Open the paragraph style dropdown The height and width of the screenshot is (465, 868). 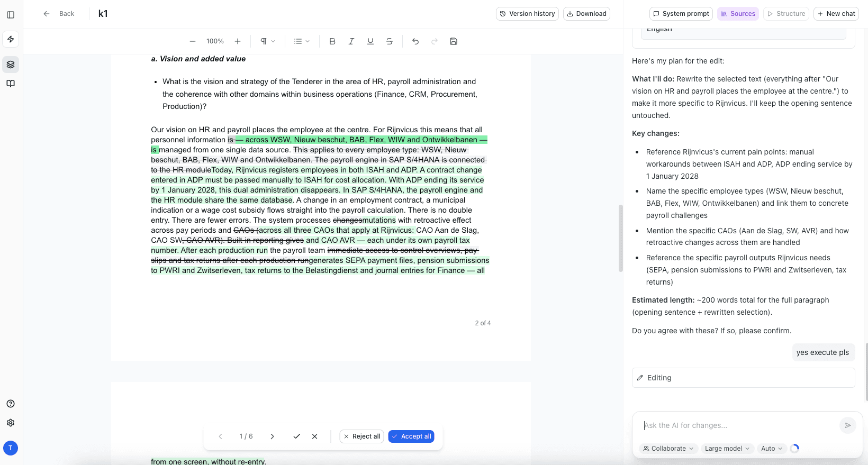pyautogui.click(x=268, y=41)
